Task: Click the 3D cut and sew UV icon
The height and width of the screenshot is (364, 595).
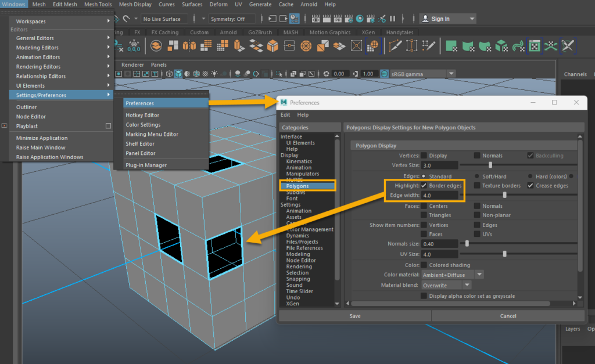Action: tap(568, 46)
